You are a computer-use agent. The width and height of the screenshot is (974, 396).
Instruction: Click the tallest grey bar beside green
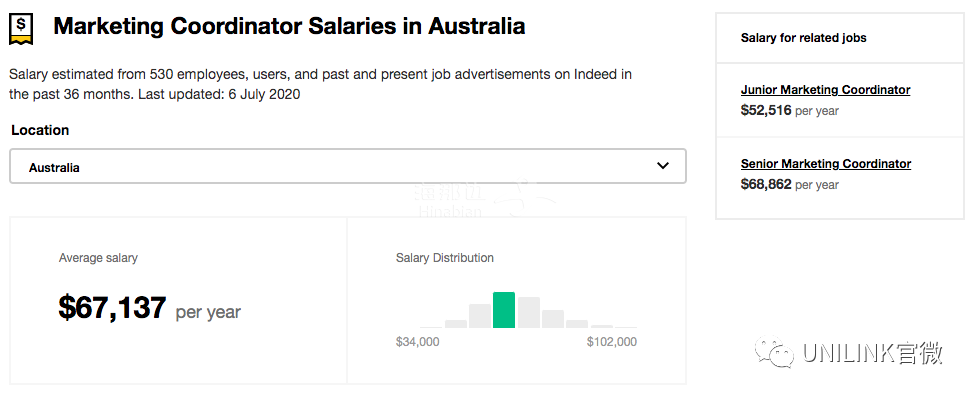(529, 312)
